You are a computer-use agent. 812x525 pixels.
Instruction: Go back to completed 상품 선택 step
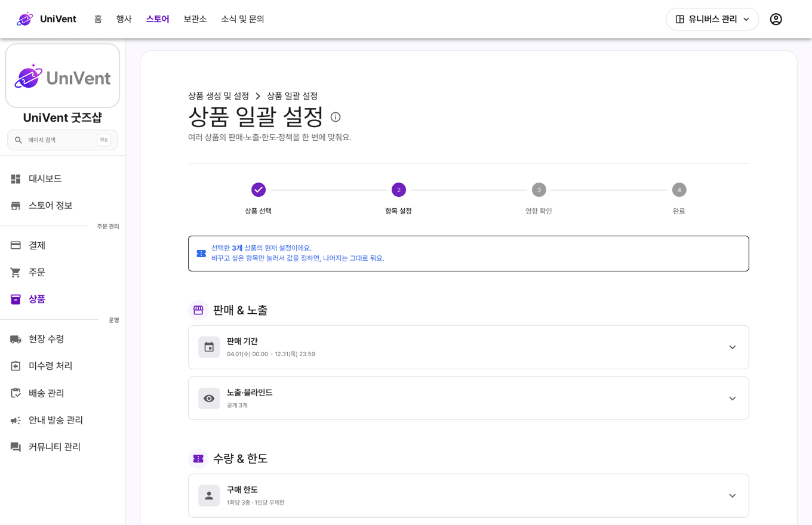tap(258, 190)
